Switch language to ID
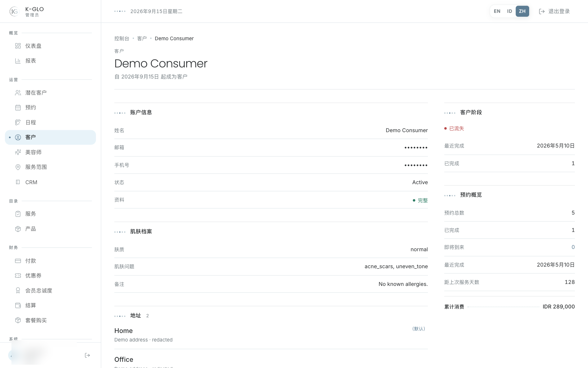Screen dimensions: 588x368 click(509, 11)
